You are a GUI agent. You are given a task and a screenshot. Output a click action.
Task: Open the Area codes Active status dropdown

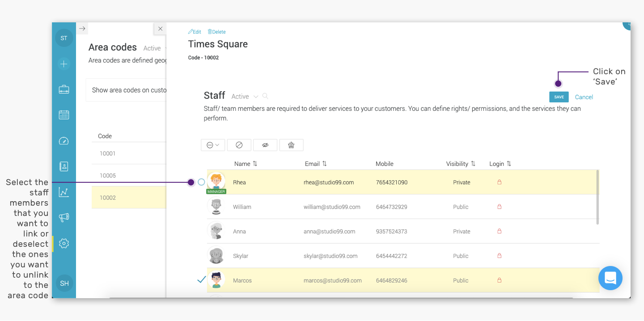click(154, 48)
